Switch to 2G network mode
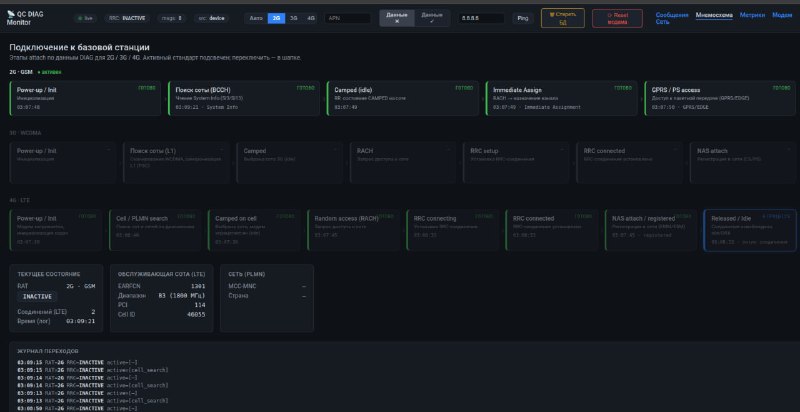Image resolution: width=800 pixels, height=412 pixels. coord(276,18)
